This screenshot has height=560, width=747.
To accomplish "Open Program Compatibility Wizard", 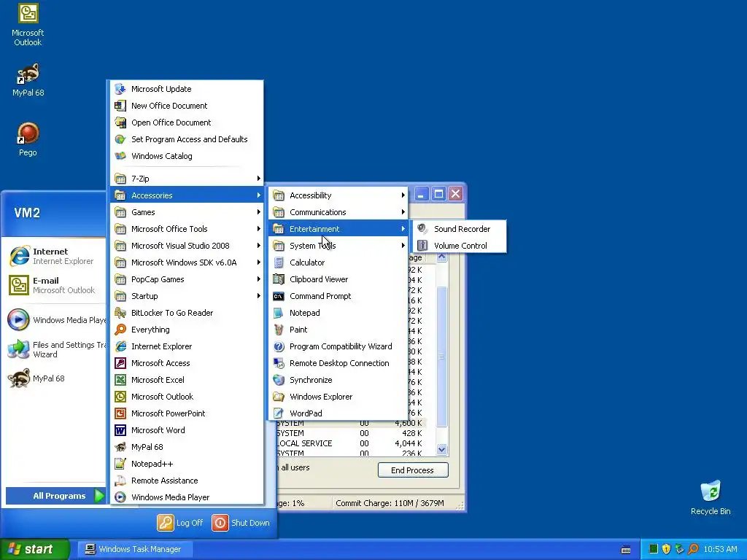I will tap(338, 346).
